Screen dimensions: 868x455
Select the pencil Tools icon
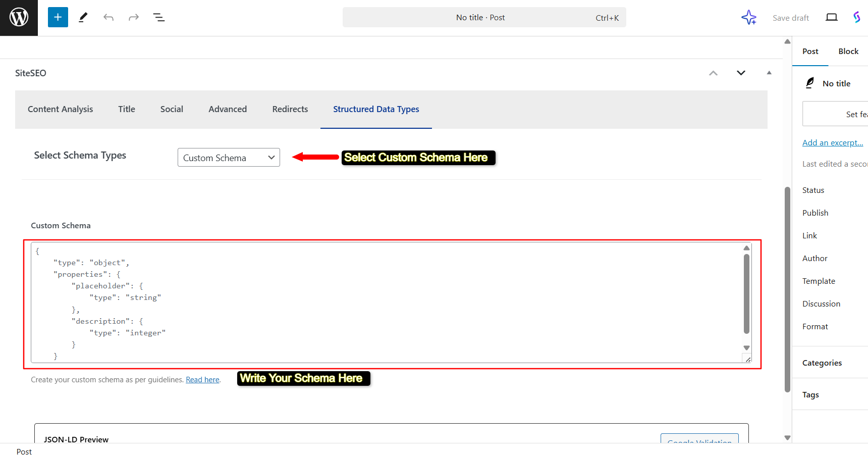point(83,18)
